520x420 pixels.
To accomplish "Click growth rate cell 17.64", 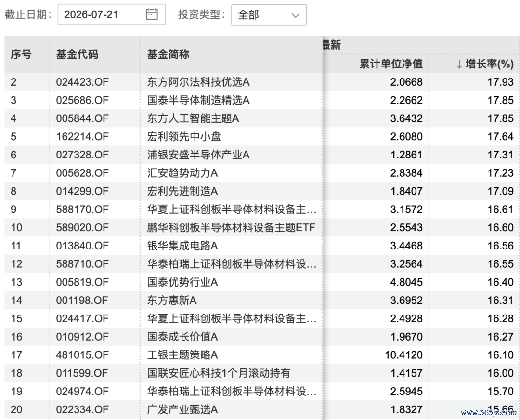I will click(x=500, y=137).
